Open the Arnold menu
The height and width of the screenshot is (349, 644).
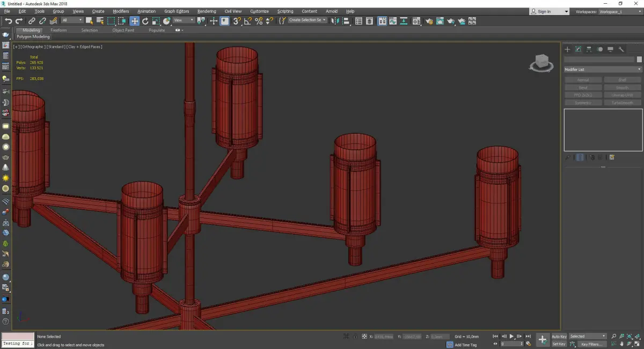click(332, 11)
